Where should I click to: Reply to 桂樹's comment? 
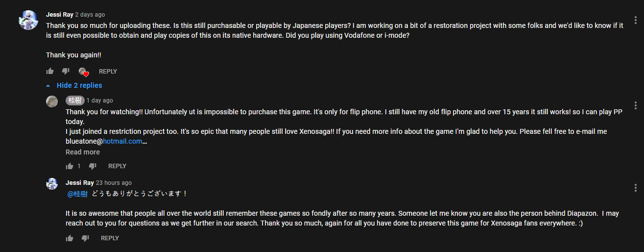[117, 166]
